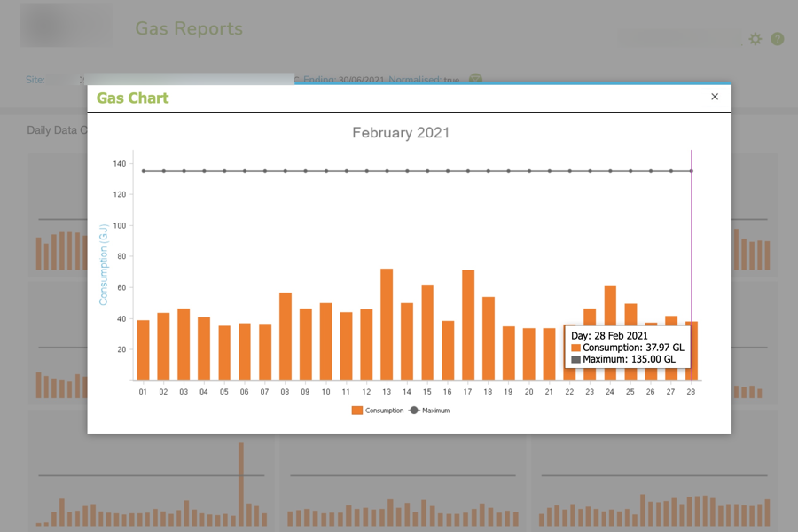
Task: Open the help question mark icon
Action: click(777, 39)
